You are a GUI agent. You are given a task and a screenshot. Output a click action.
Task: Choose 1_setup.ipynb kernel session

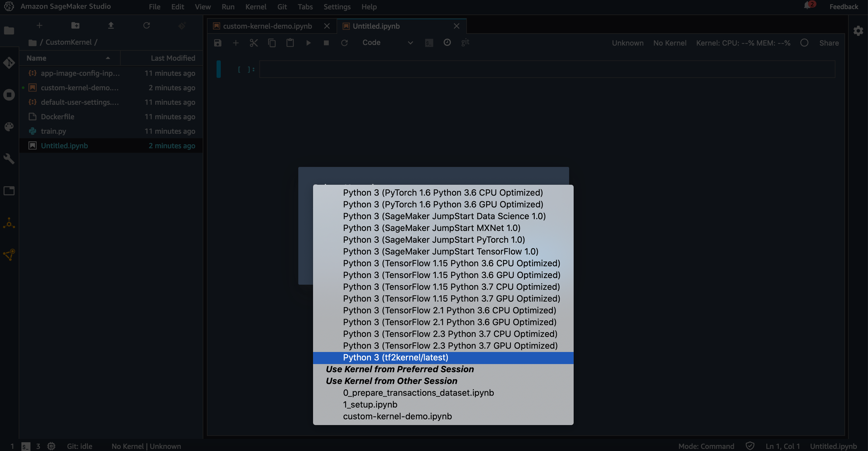[443, 405]
